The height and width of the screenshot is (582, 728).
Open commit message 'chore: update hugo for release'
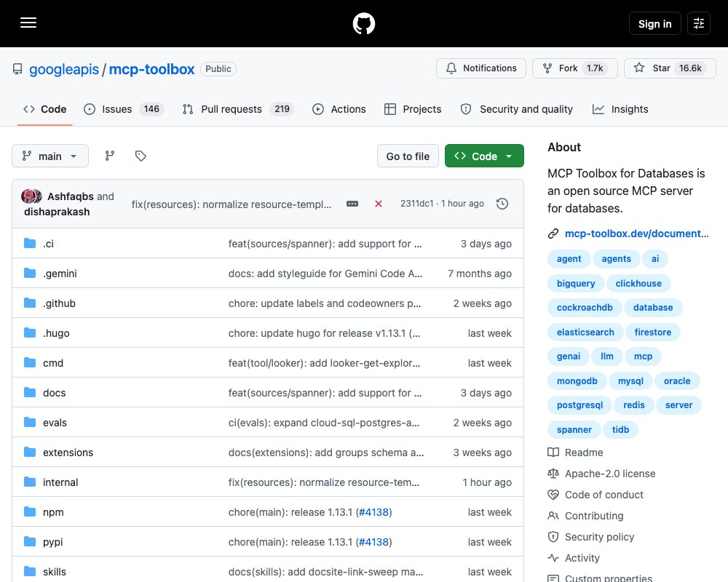click(324, 333)
